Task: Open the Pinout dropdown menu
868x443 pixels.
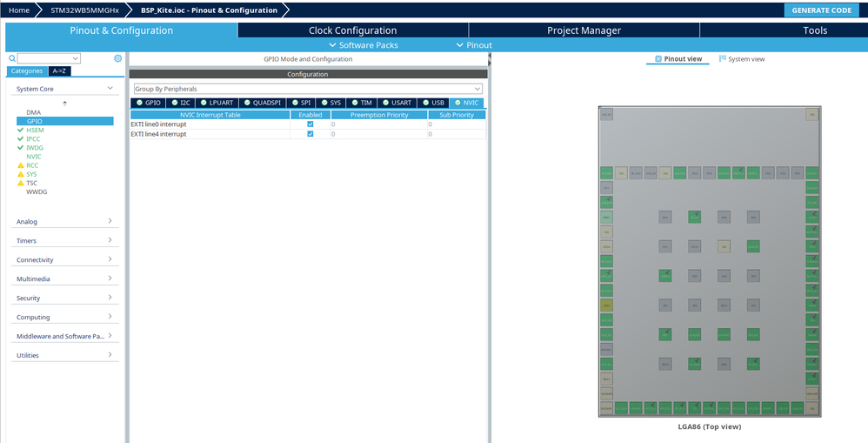Action: coord(474,45)
